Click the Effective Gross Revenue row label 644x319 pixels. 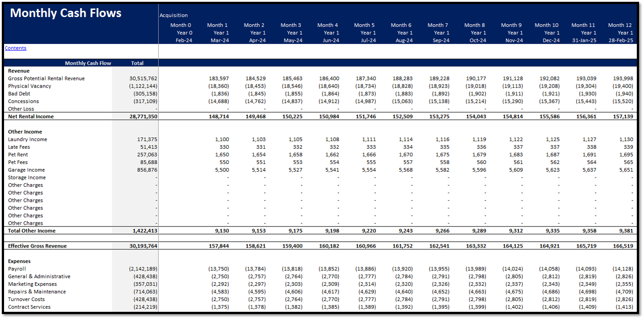pos(37,246)
